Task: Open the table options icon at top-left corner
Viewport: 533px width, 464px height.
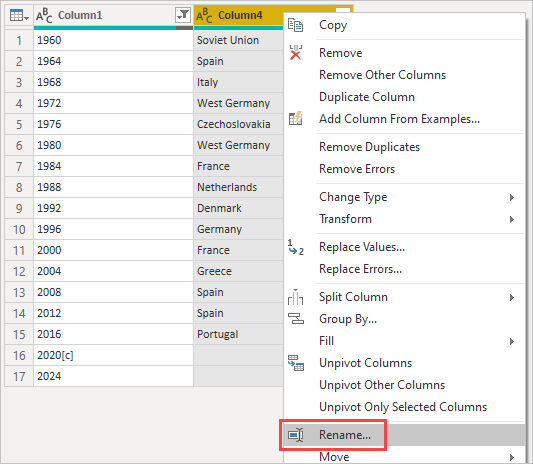Action: click(x=19, y=15)
